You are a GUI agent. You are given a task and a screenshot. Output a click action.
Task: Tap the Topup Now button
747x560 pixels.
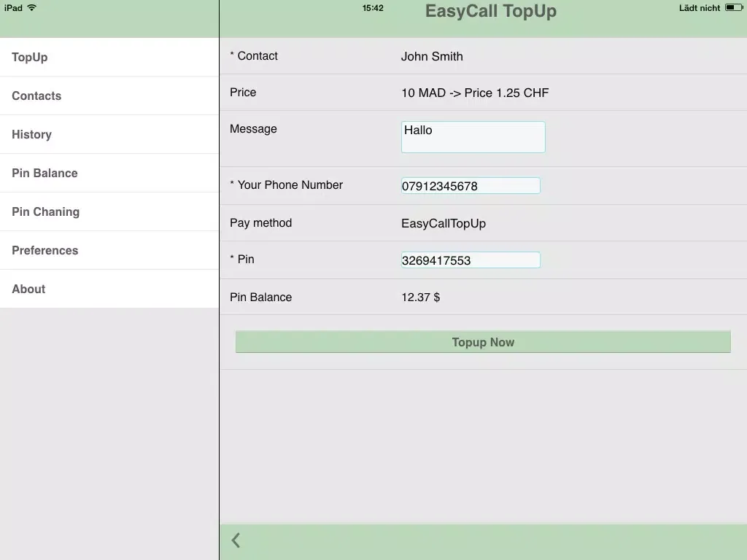pyautogui.click(x=483, y=342)
